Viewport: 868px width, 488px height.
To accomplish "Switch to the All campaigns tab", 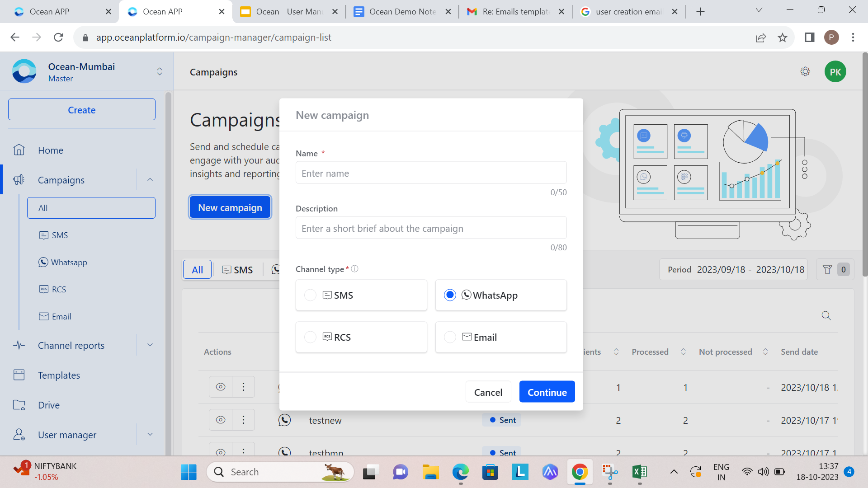I will [197, 270].
